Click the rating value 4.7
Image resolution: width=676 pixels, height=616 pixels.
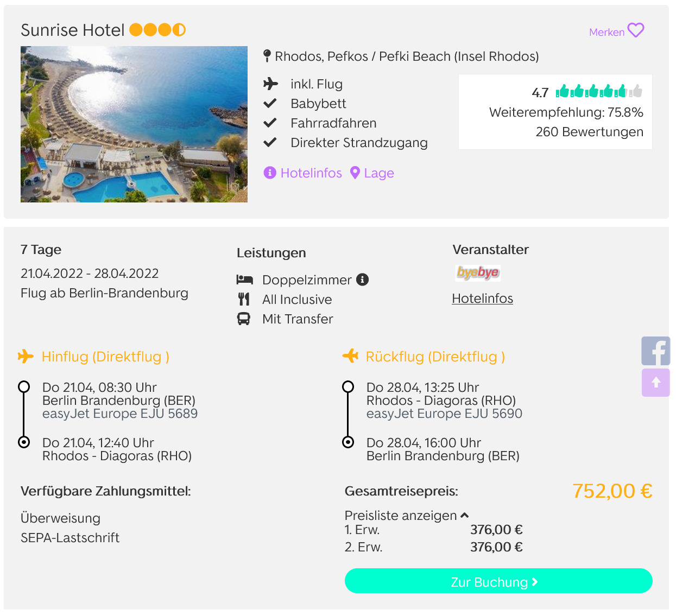coord(540,93)
